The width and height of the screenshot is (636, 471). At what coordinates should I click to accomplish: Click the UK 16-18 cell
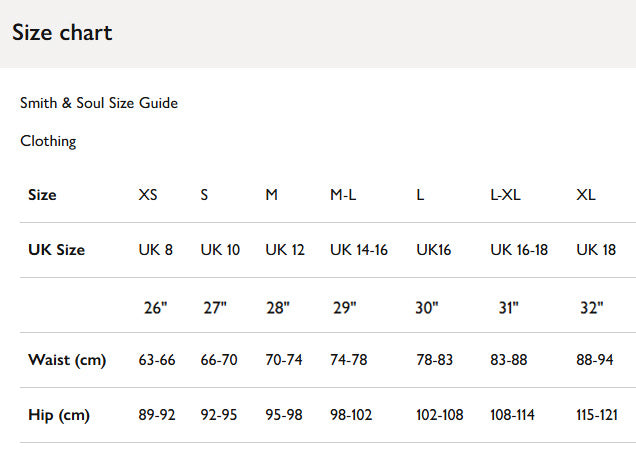[x=519, y=250]
